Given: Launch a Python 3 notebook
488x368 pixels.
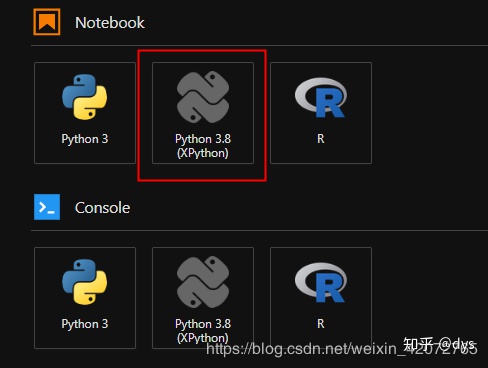Looking at the screenshot, I should pos(85,113).
